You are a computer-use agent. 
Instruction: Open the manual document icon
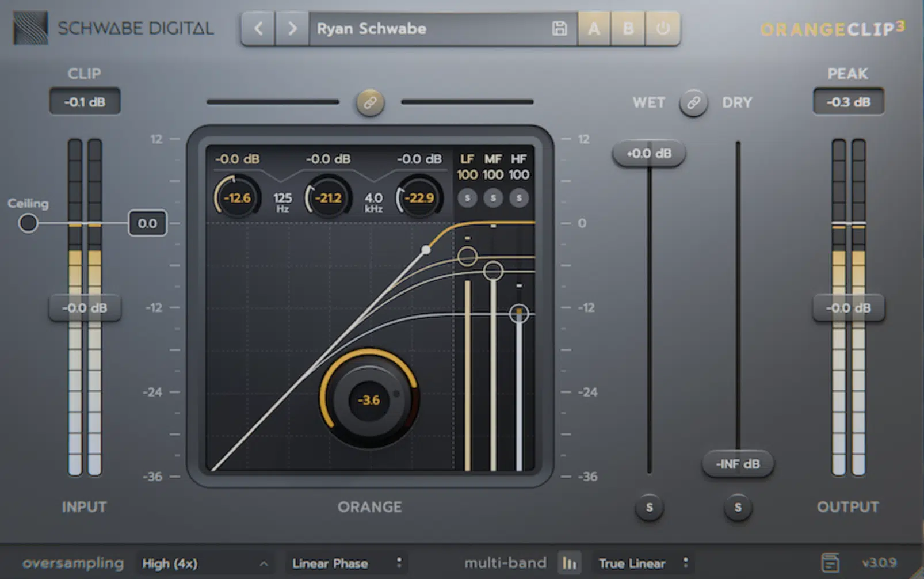click(x=830, y=562)
